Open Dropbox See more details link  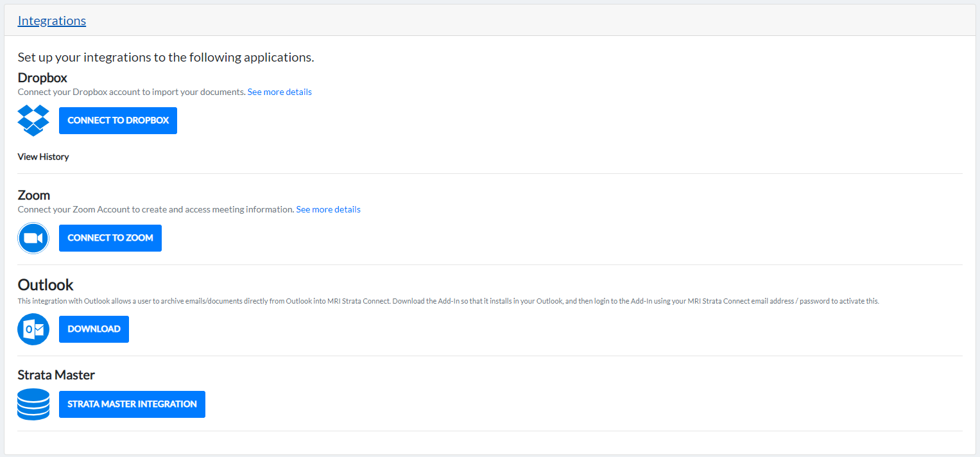(280, 92)
